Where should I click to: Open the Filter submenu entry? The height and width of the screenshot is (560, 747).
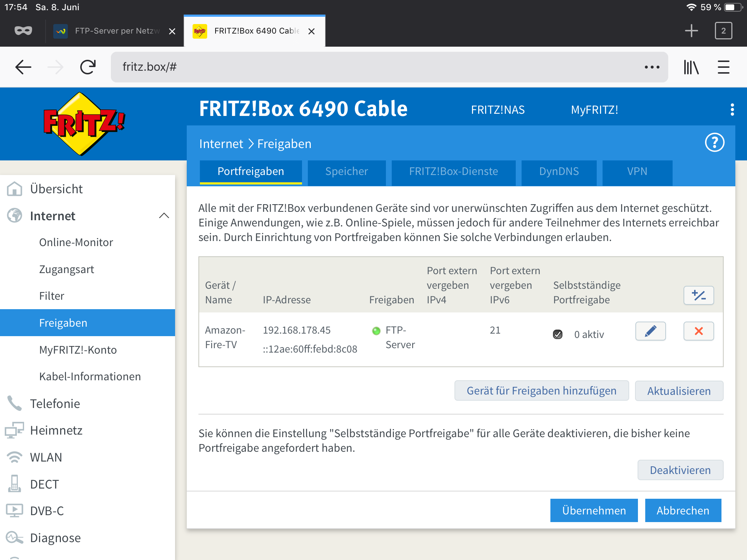click(51, 296)
